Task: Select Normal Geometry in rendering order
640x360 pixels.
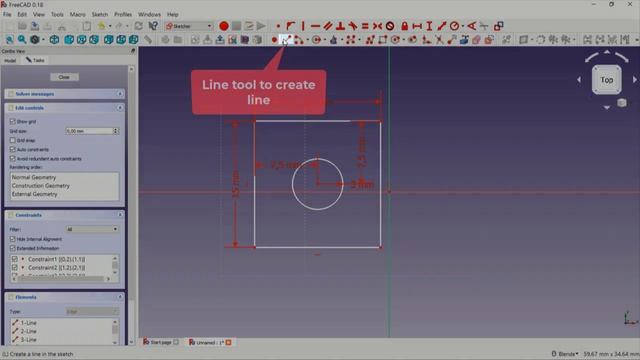Action: tap(34, 177)
